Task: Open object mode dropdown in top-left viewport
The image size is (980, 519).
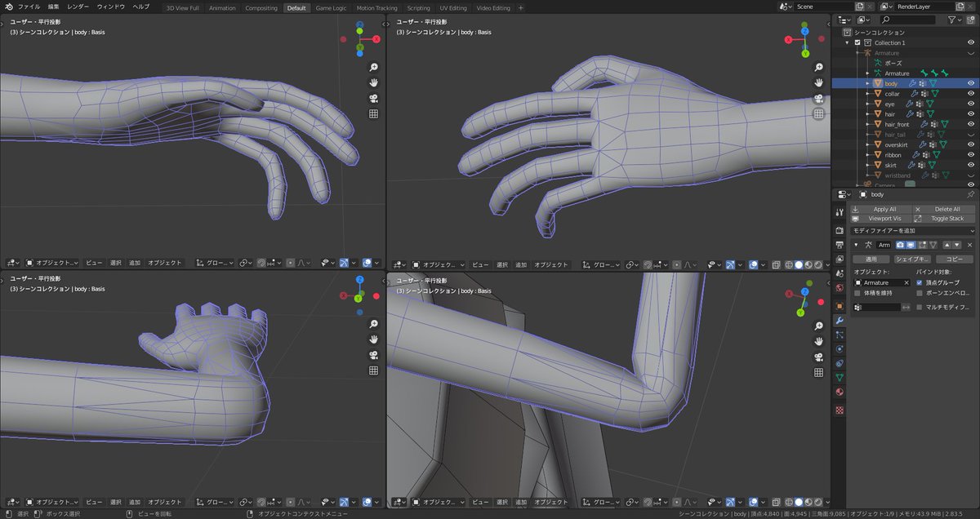Action: 51,264
